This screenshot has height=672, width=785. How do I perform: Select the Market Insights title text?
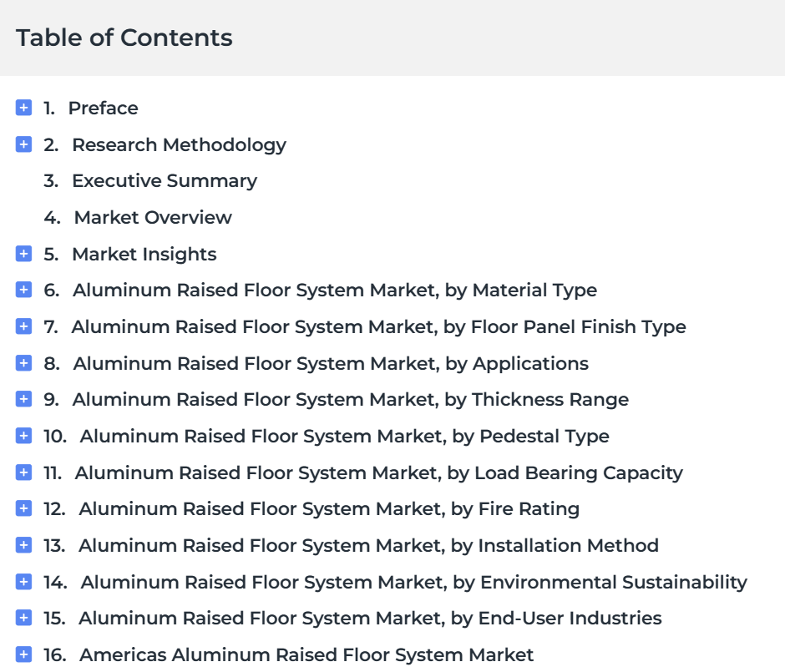point(144,254)
